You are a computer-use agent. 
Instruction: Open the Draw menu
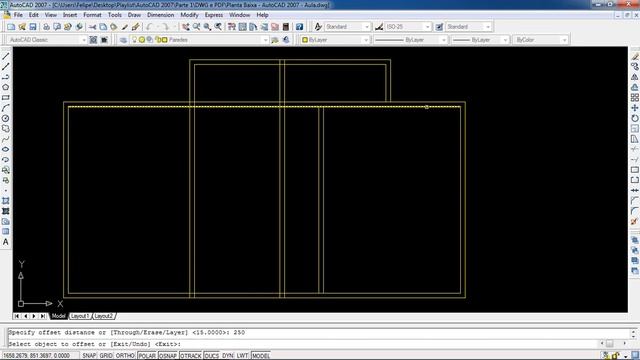(134, 15)
